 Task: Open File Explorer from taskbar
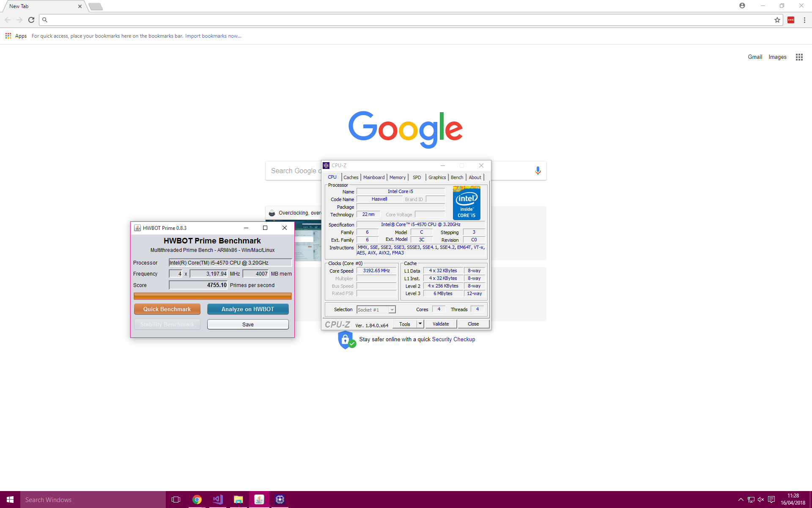click(x=238, y=500)
